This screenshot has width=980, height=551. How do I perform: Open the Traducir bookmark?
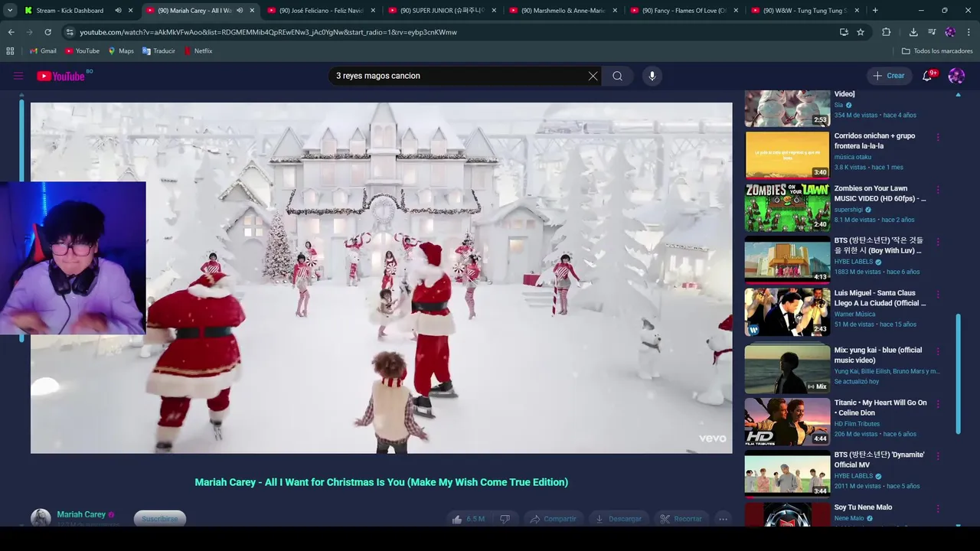coord(158,51)
